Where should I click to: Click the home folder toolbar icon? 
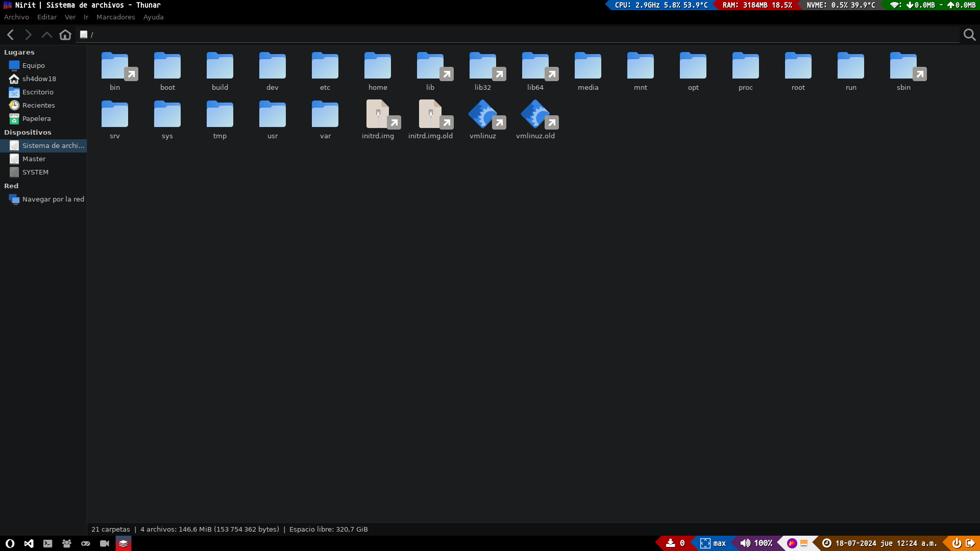65,35
